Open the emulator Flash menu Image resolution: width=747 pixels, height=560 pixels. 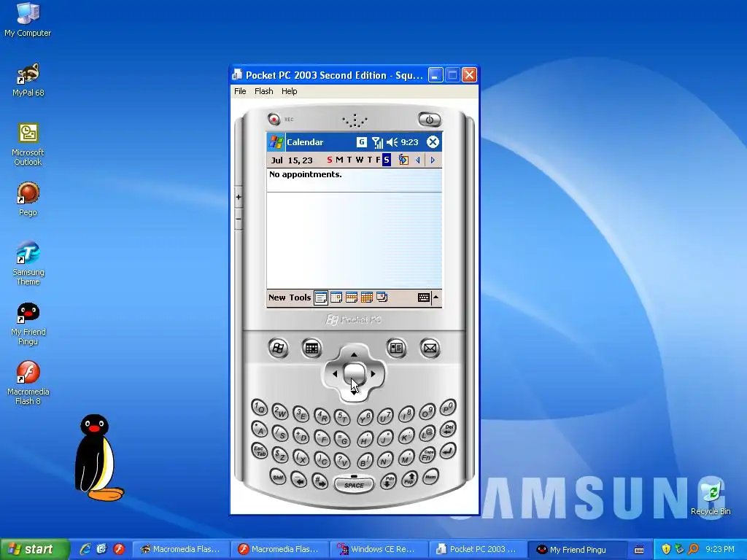pos(263,91)
